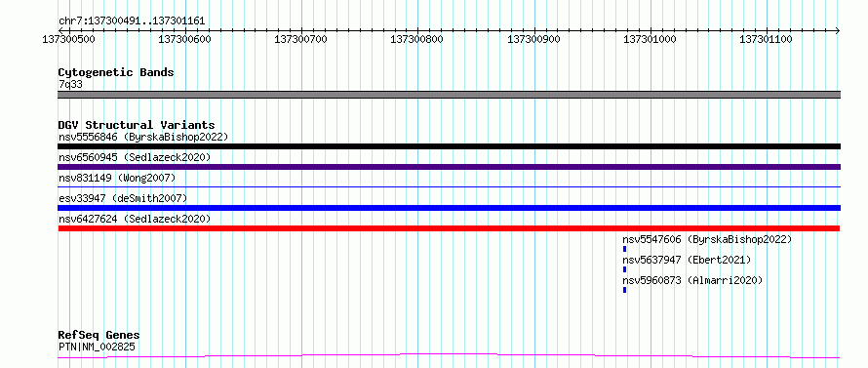
Task: Click ruler position 137300800
Action: [x=417, y=39]
